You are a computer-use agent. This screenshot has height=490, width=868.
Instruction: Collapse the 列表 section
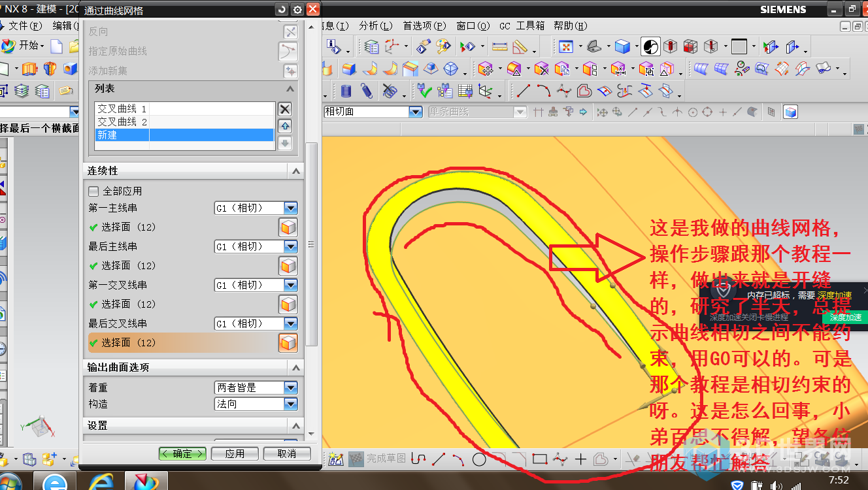pos(291,89)
